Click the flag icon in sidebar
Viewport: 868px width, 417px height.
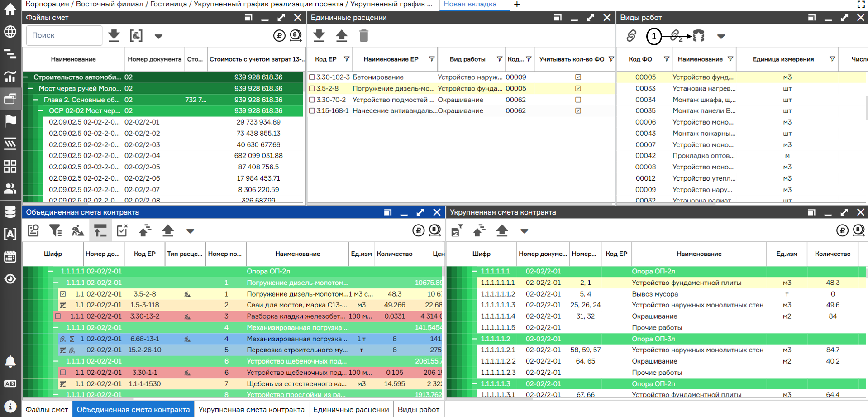[10, 121]
